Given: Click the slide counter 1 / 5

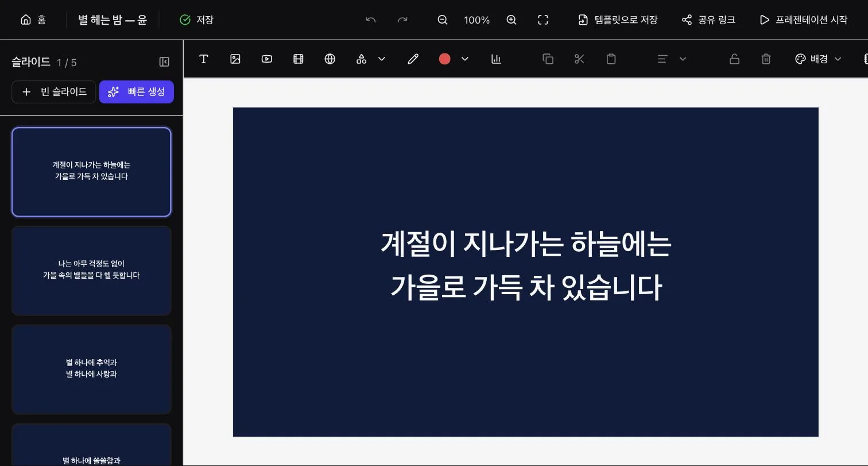Looking at the screenshot, I should (67, 63).
